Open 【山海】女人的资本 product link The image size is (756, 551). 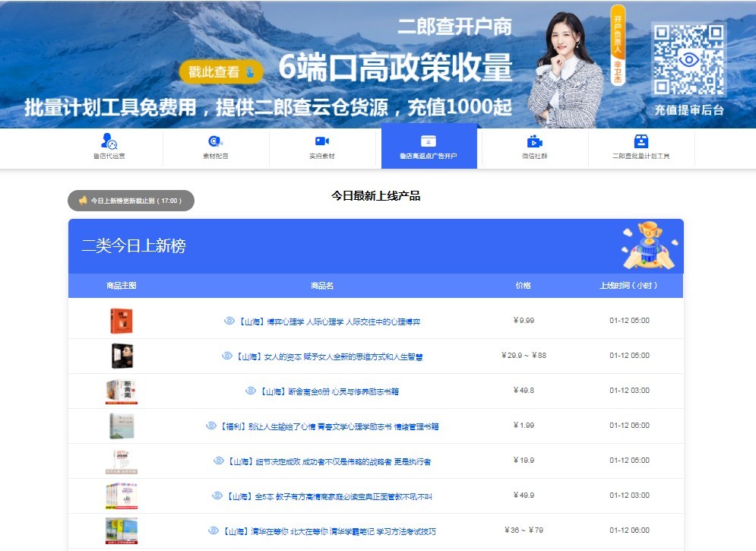[329, 356]
